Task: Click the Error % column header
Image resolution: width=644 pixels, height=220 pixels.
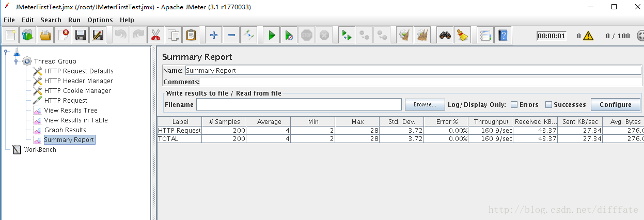Action: pos(446,121)
